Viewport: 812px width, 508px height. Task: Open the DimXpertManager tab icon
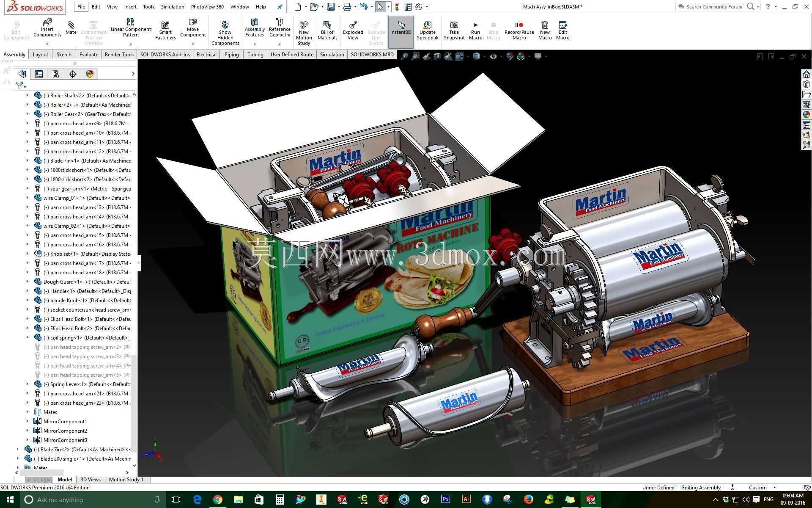pos(73,74)
